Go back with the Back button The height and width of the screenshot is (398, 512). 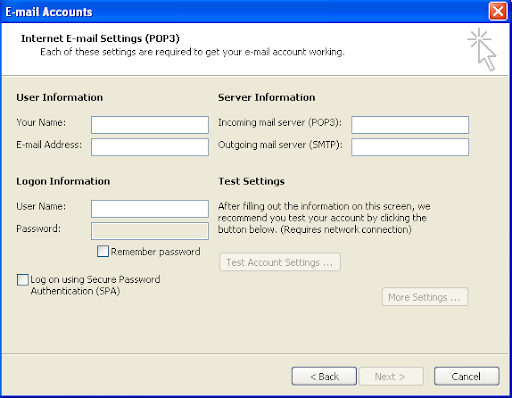(x=324, y=376)
